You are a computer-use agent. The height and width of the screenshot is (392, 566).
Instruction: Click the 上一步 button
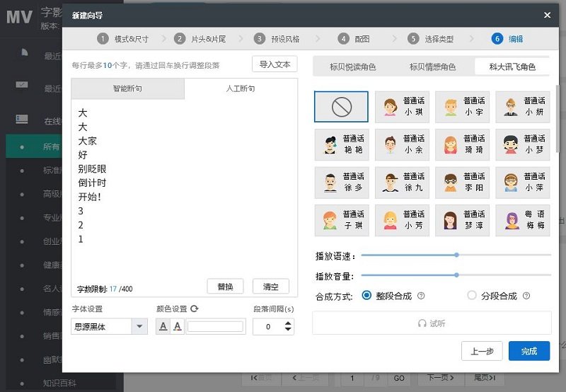[482, 351]
